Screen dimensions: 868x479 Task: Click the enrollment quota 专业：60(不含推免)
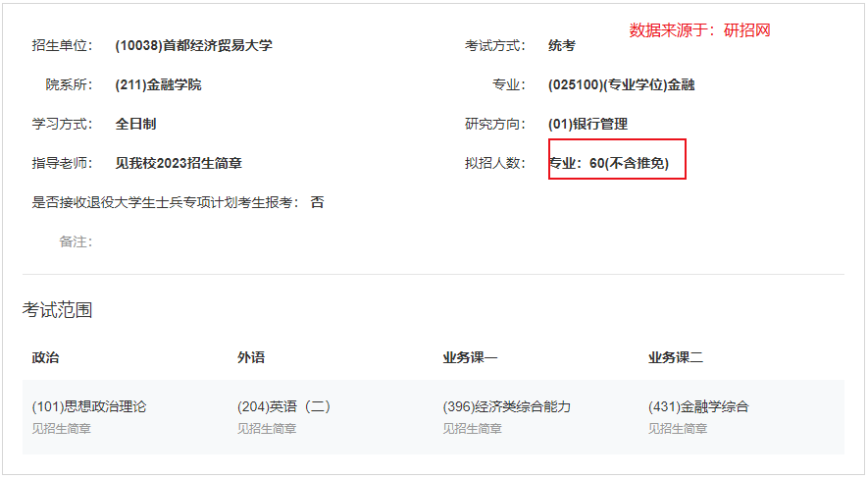click(609, 163)
